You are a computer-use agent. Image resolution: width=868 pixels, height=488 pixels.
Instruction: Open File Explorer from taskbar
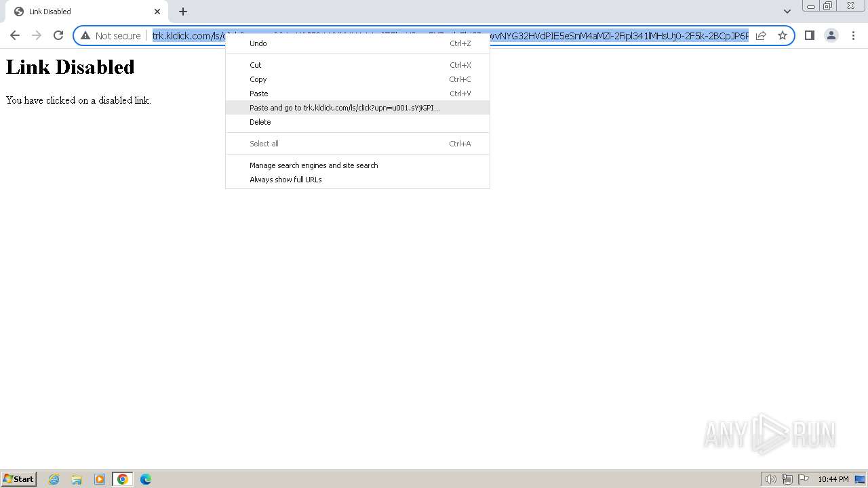point(77,479)
